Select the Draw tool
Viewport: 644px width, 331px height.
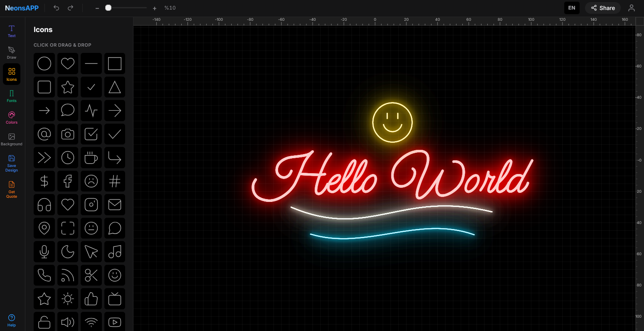pos(11,52)
